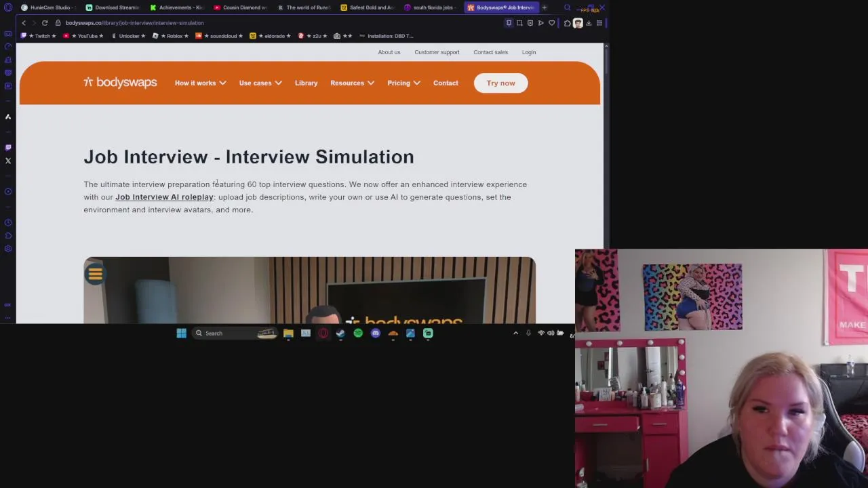Open the sidebar player icon
The image size is (868, 488).
[8, 191]
